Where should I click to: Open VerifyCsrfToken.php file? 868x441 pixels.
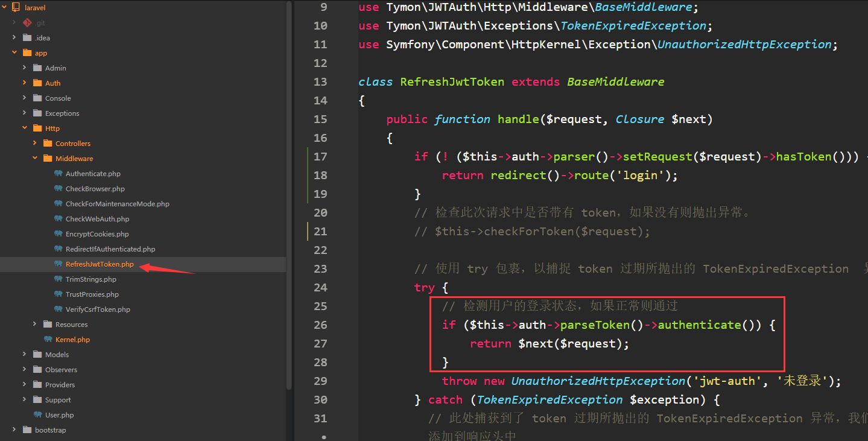click(98, 309)
